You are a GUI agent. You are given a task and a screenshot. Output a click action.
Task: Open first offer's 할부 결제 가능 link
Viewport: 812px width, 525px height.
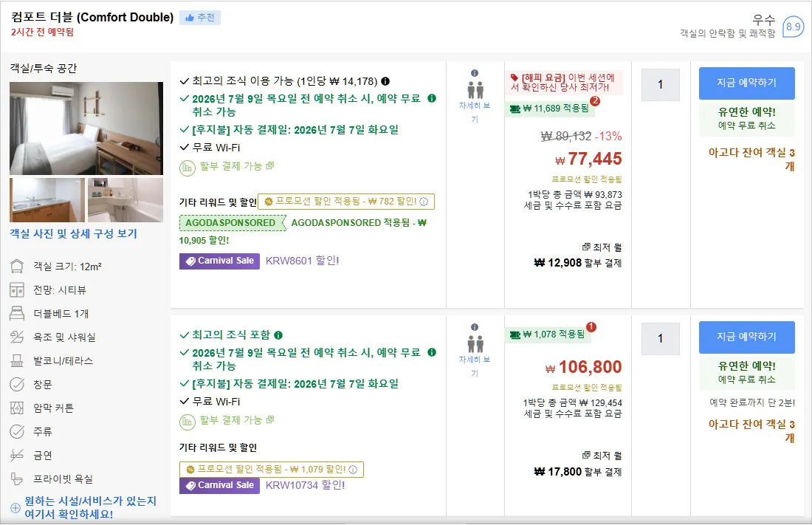coord(237,166)
